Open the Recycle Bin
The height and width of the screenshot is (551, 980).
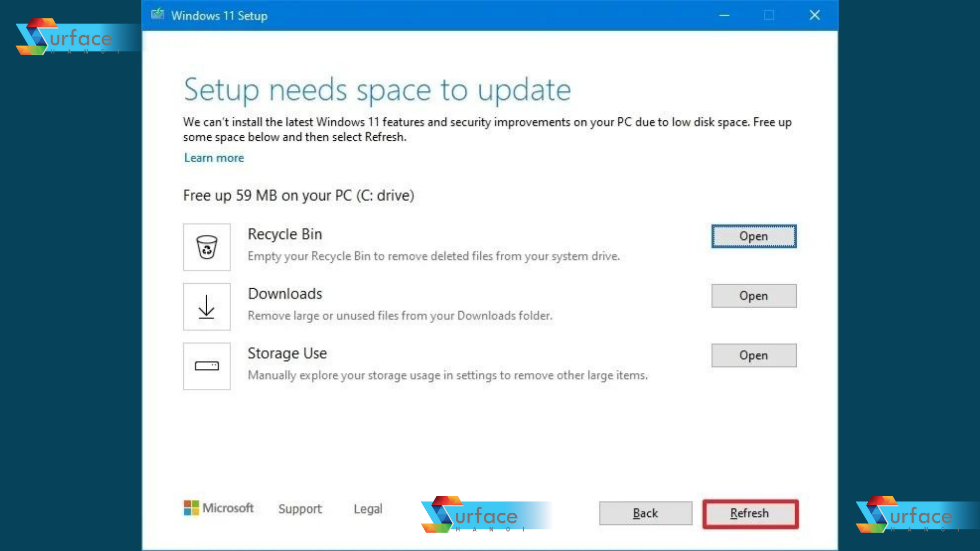coord(754,236)
